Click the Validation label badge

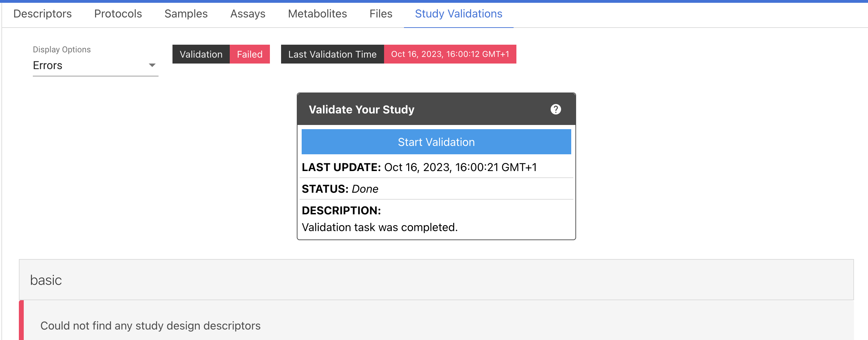coord(201,54)
